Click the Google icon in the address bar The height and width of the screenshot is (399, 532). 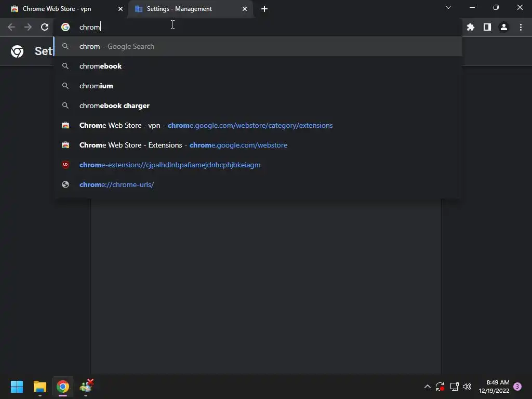(65, 27)
